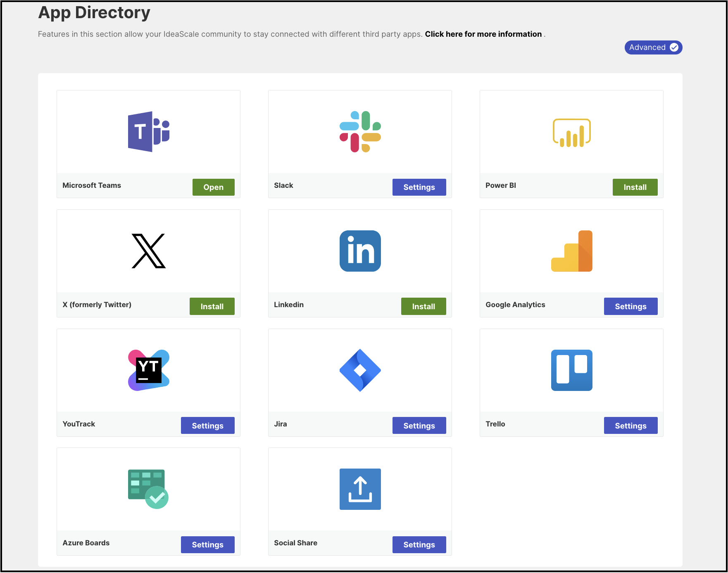This screenshot has height=573, width=728.
Task: Click the 'Slack' card label
Action: click(x=283, y=185)
